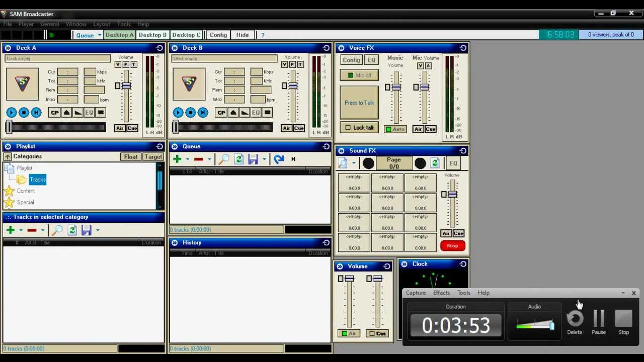Open save dropdown in Tracks in selected category
Image resolution: width=644 pixels, height=362 pixels.
[97, 231]
